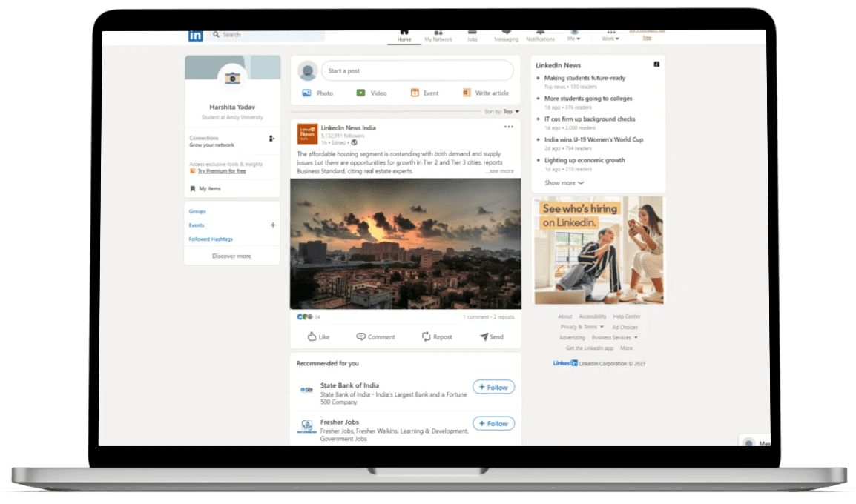The height and width of the screenshot is (504, 856).
Task: Repost the LinkedIn News India post
Action: (437, 337)
